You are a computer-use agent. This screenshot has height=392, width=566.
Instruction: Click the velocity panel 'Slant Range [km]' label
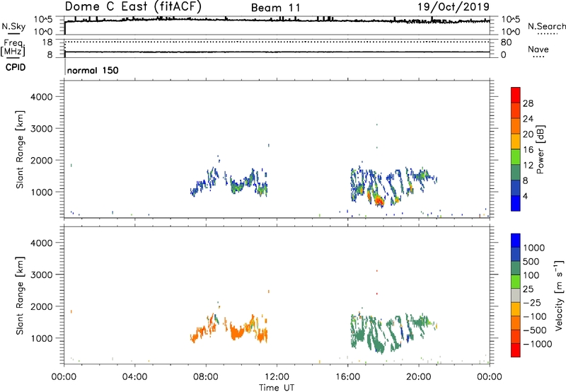(x=20, y=296)
